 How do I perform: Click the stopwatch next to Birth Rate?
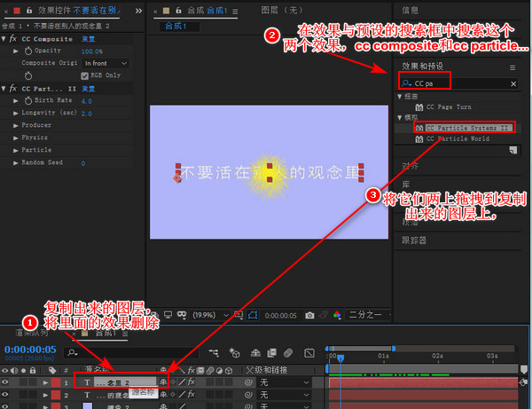tap(28, 101)
